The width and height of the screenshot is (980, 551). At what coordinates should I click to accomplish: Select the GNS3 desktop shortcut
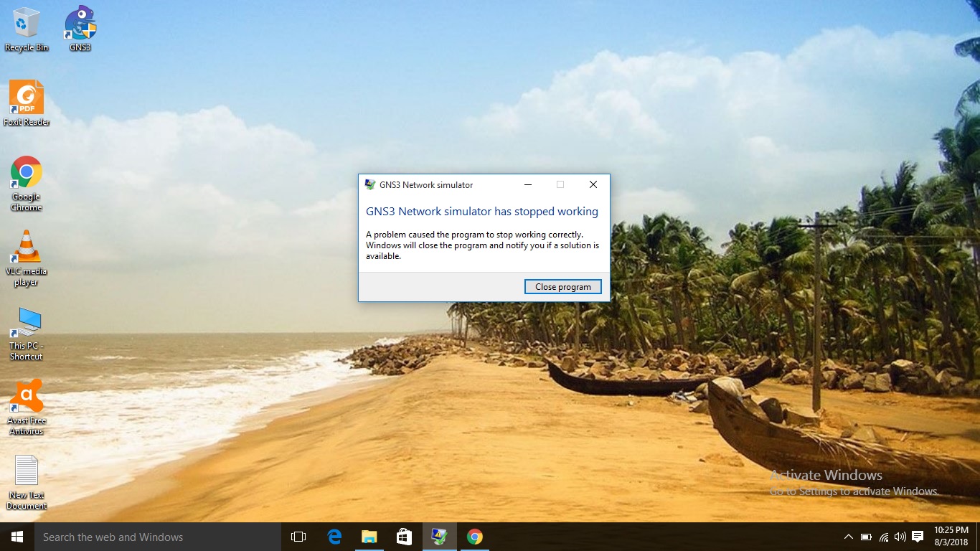(80, 29)
